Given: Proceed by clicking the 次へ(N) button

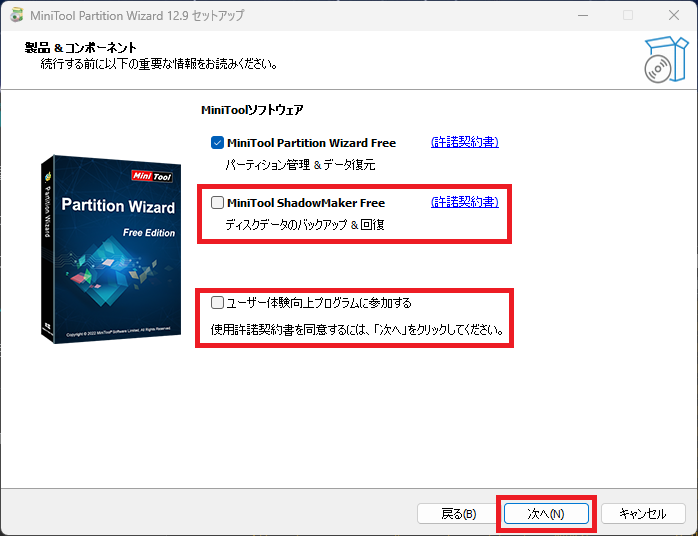Looking at the screenshot, I should pyautogui.click(x=546, y=513).
